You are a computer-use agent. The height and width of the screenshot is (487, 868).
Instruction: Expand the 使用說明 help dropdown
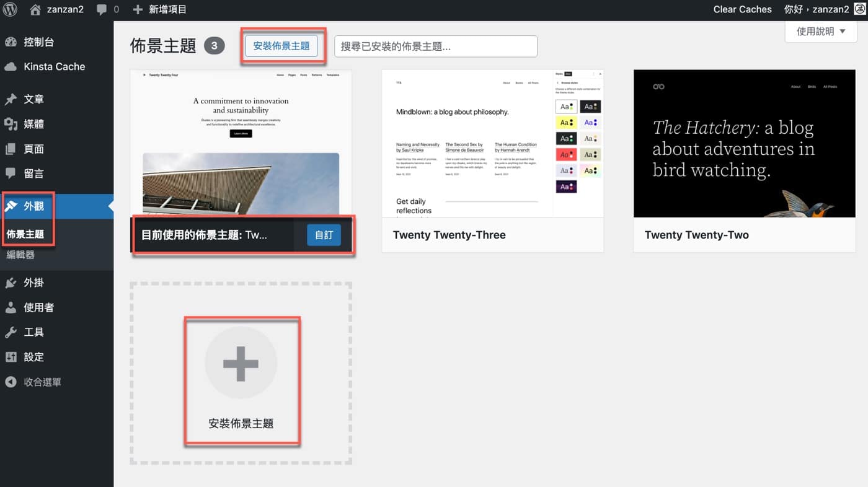click(821, 32)
